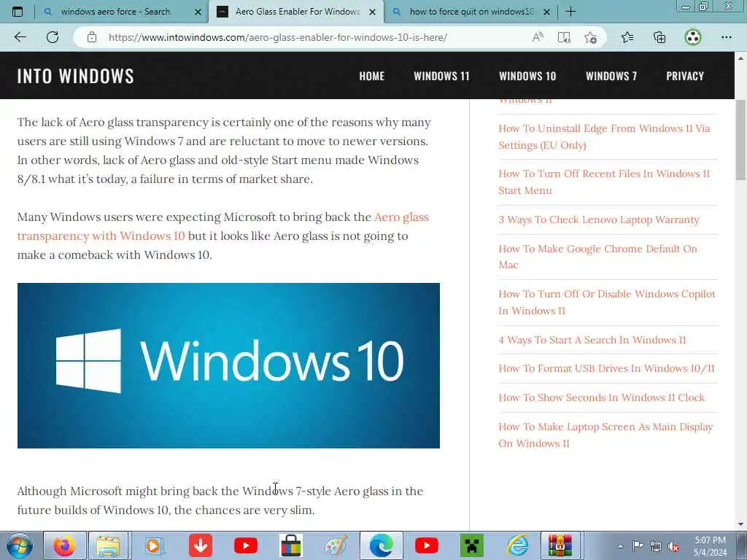The height and width of the screenshot is (560, 747).
Task: Launch Internet Explorer from taskbar
Action: (517, 545)
